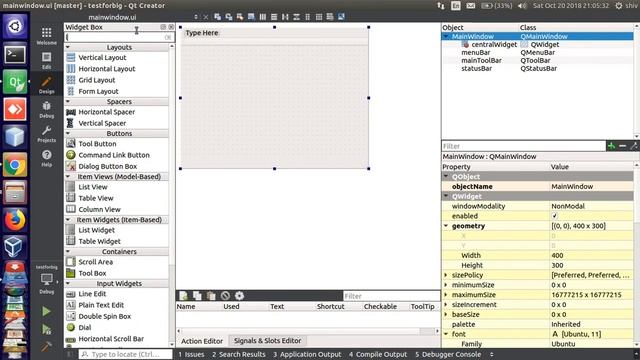Collapse the geometry property row
The height and width of the screenshot is (360, 640).
[446, 226]
